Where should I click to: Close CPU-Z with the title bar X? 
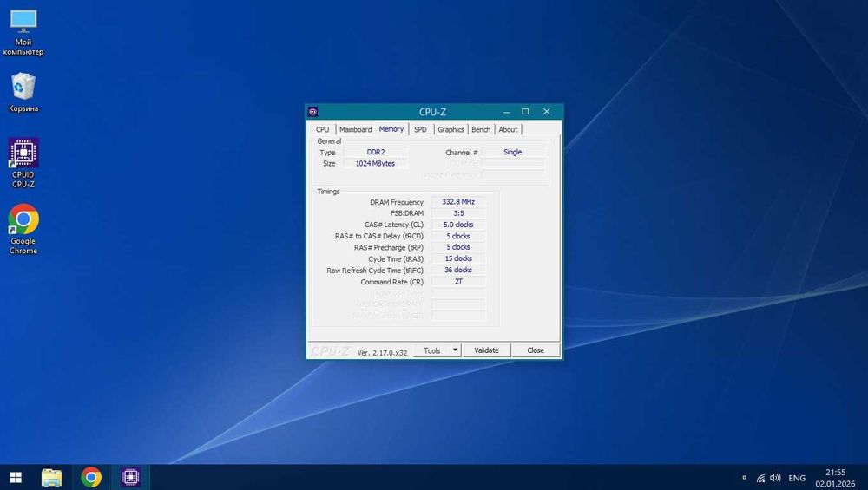[546, 112]
